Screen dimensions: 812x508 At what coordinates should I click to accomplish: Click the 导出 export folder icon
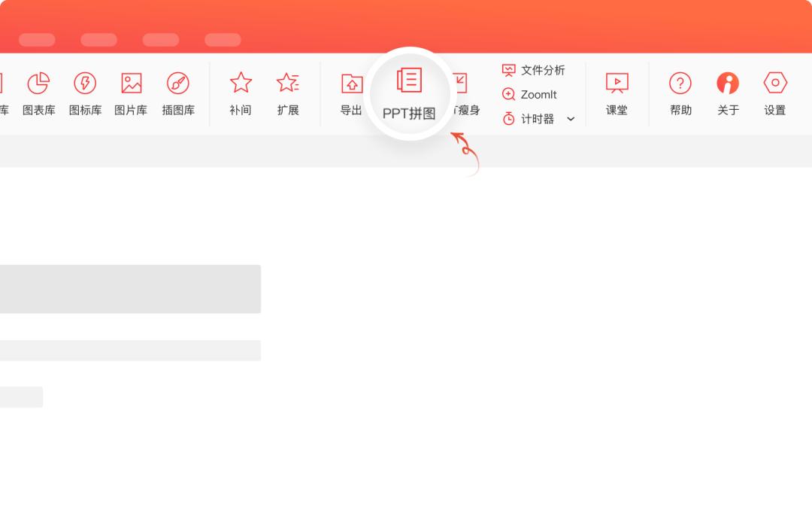[352, 84]
